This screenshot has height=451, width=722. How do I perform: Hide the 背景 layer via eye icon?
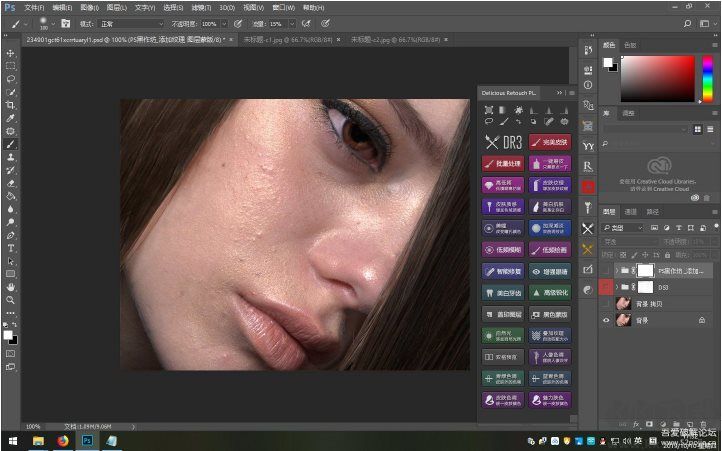click(606, 320)
